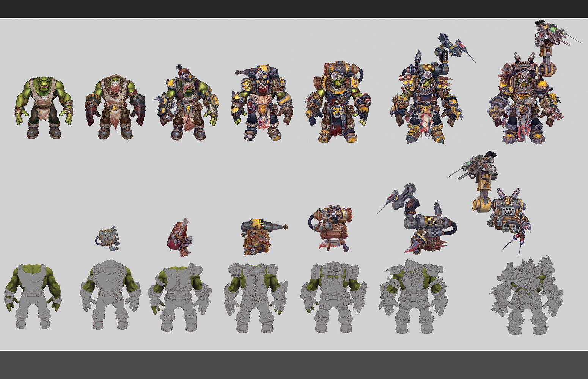Image resolution: width=588 pixels, height=379 pixels.
Task: Choose the second silhouette with hooded collar
Action: (x=110, y=294)
